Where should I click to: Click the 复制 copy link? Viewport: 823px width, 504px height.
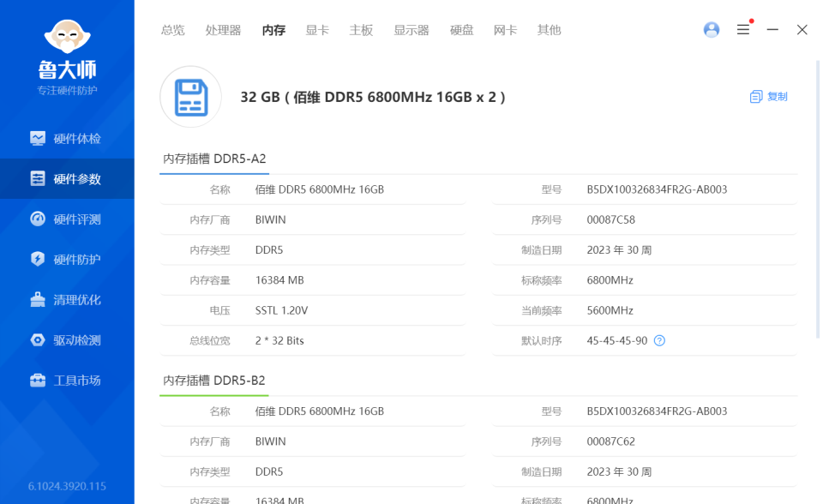777,97
